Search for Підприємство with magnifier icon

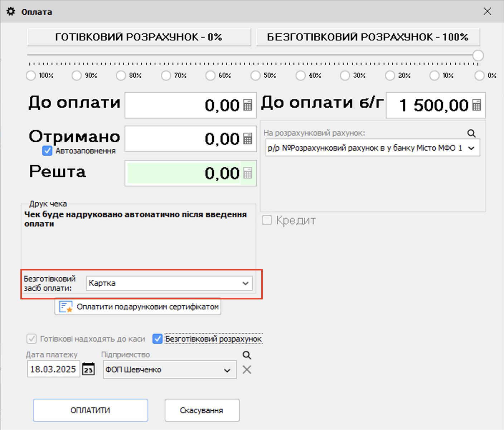(247, 355)
